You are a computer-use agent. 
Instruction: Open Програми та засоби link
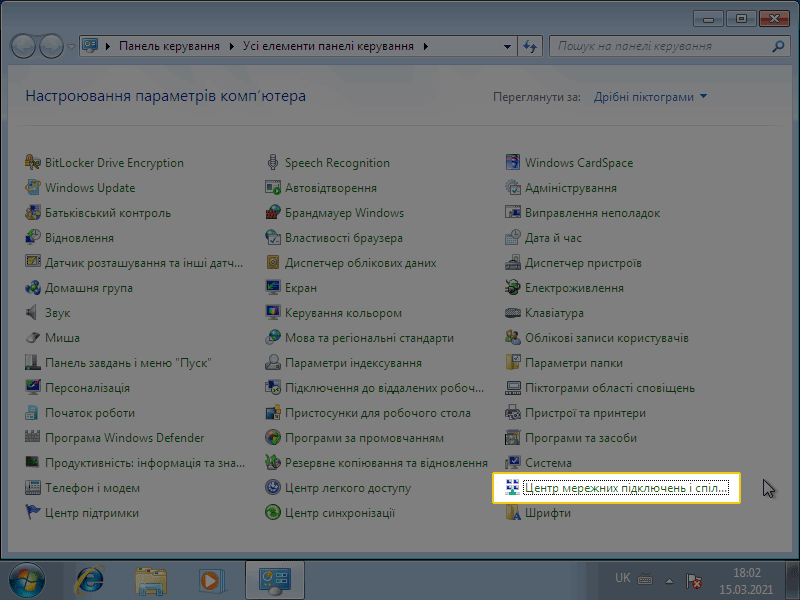581,438
